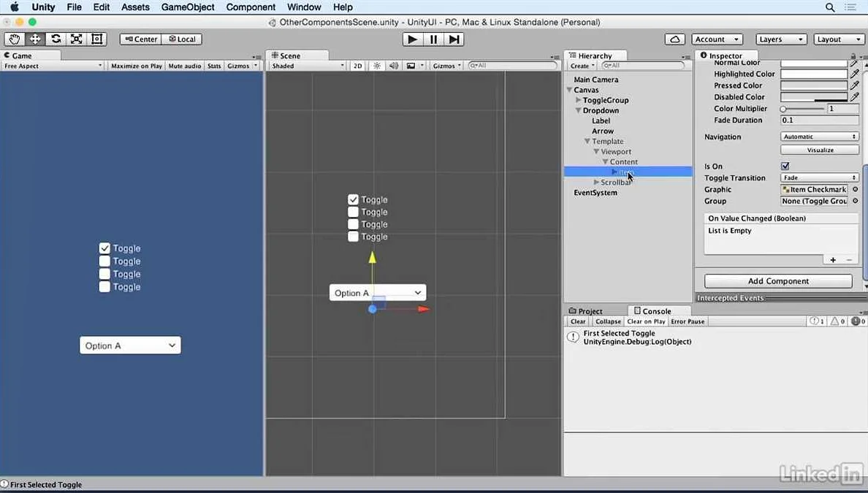Expand the Scrollbar item in the Hierarchy
This screenshot has height=493, width=868.
[598, 182]
